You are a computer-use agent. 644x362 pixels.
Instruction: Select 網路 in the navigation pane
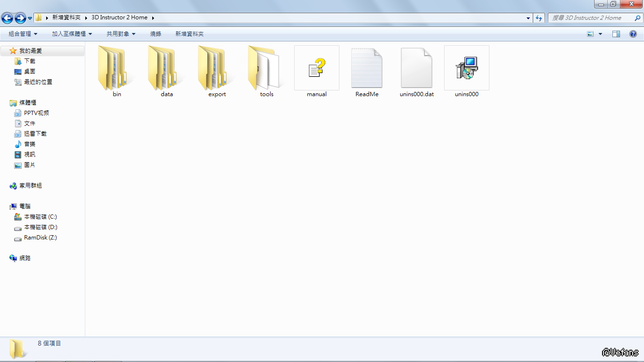(x=25, y=258)
